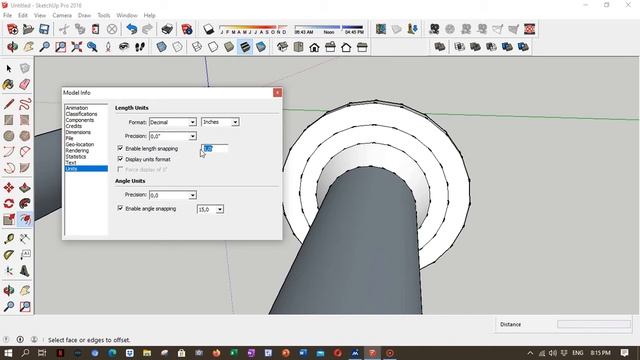Toggle Enable length snapping checkbox
This screenshot has width=640, height=360.
(x=120, y=148)
